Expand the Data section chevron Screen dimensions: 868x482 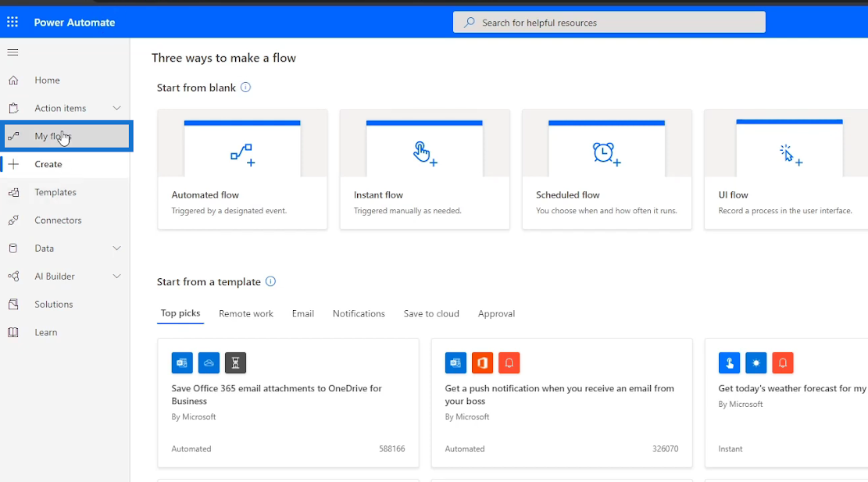(117, 248)
